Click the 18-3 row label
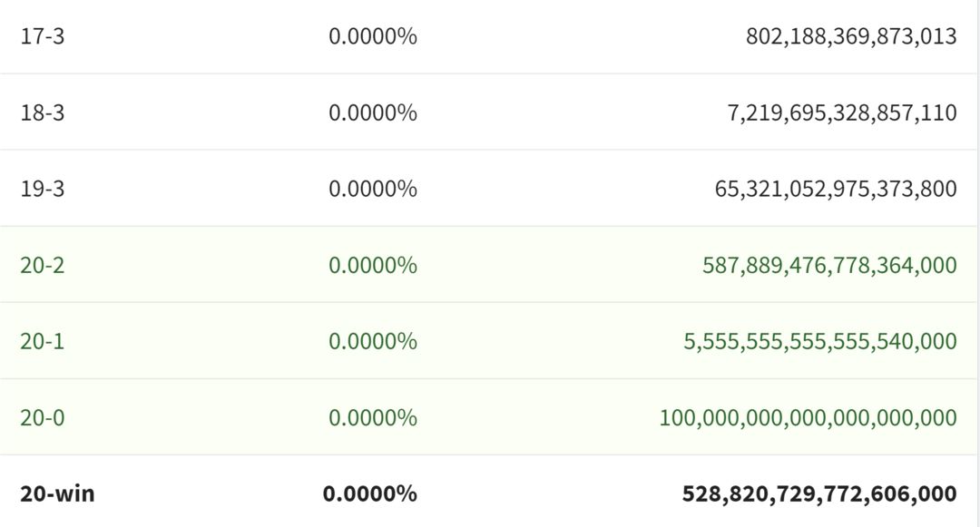 (x=42, y=112)
